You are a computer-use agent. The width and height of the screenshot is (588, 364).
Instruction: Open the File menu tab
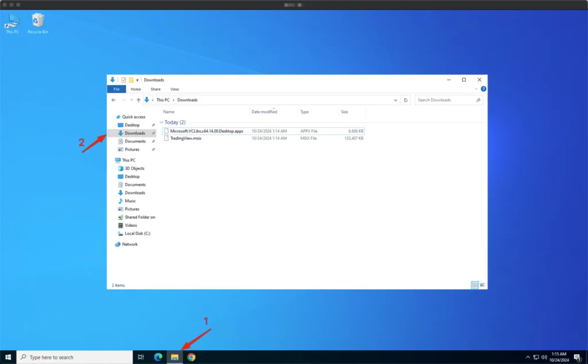click(117, 89)
